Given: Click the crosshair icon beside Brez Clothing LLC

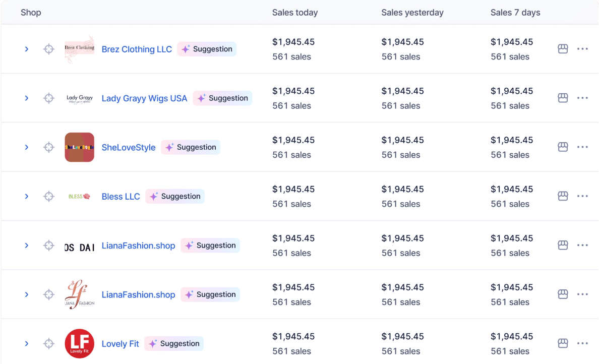Looking at the screenshot, I should click(49, 48).
